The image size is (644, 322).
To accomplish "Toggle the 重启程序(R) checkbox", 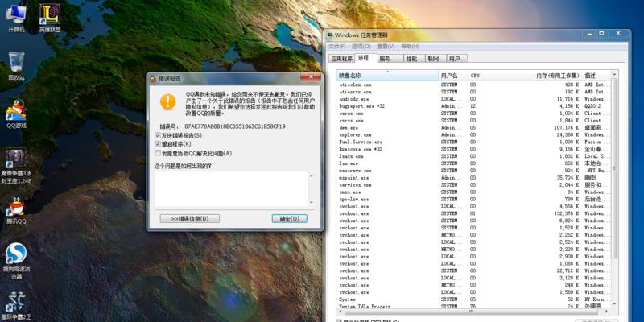I will 157,144.
